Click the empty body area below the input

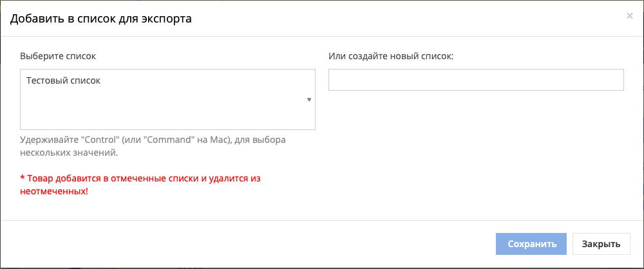tap(476, 154)
